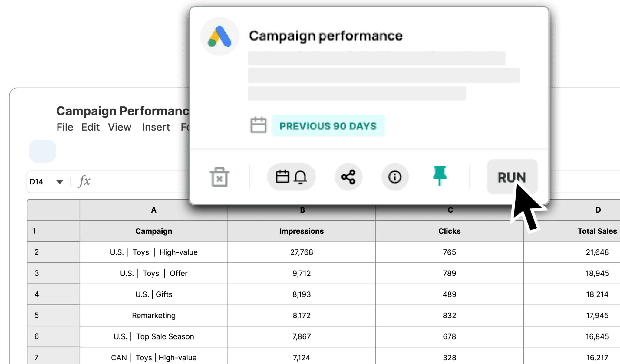Click the Total Sales header cell
The width and height of the screenshot is (620, 364).
(x=572, y=231)
